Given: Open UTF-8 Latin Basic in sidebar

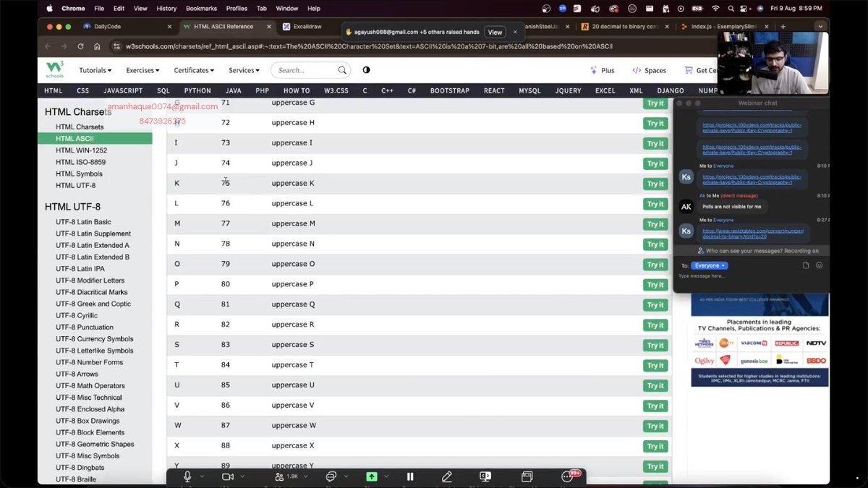Looking at the screenshot, I should point(83,222).
